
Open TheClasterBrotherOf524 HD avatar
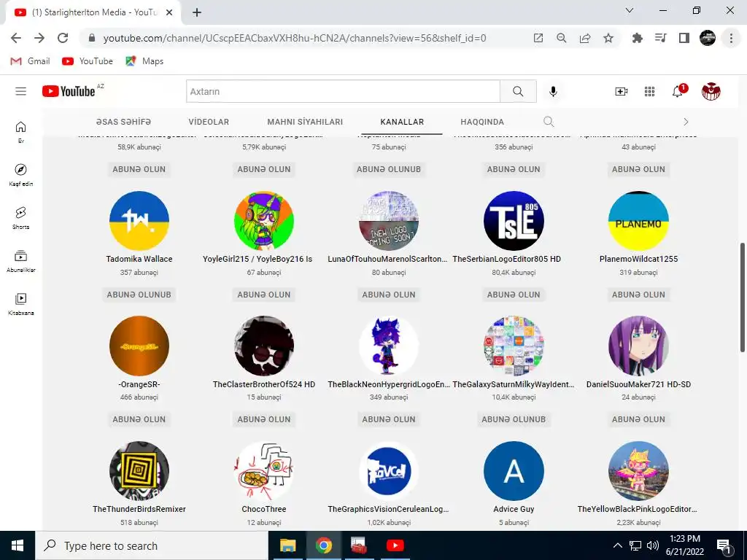[x=264, y=346]
